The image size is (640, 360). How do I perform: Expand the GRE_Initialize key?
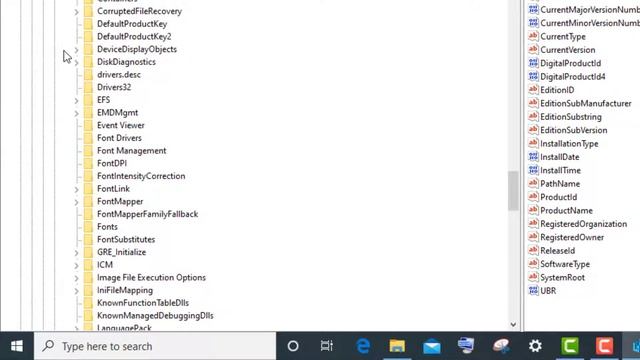76,252
